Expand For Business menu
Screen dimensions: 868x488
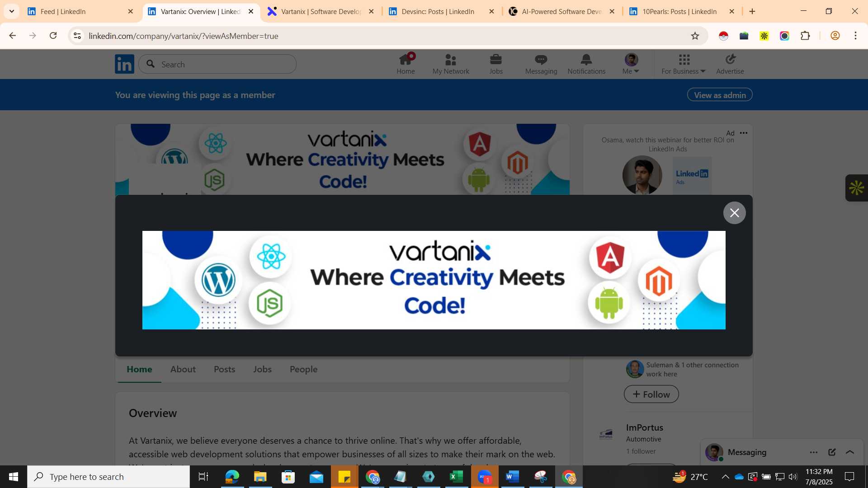click(684, 64)
